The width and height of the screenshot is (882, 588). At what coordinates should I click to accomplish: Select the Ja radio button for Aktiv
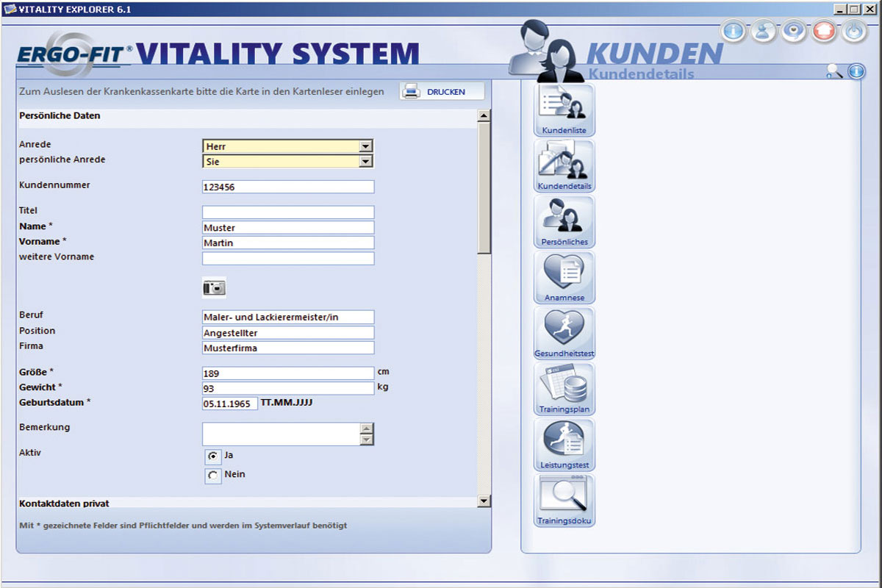click(x=213, y=456)
